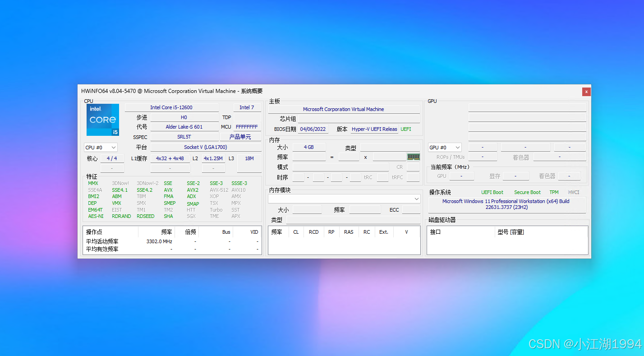Click the 3302.0 MHz frequency value
Image resolution: width=644 pixels, height=356 pixels.
pyautogui.click(x=159, y=241)
